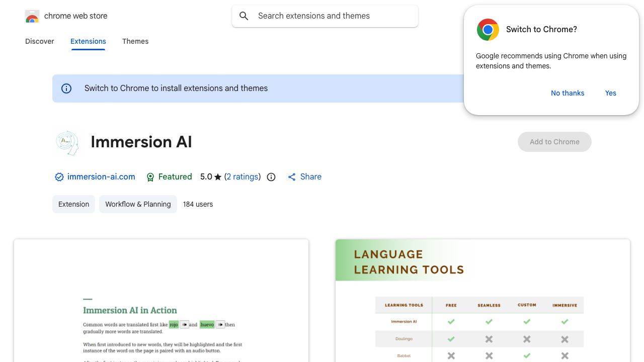Click the Search extensions and themes field
The width and height of the screenshot is (644, 362).
coord(325,16)
